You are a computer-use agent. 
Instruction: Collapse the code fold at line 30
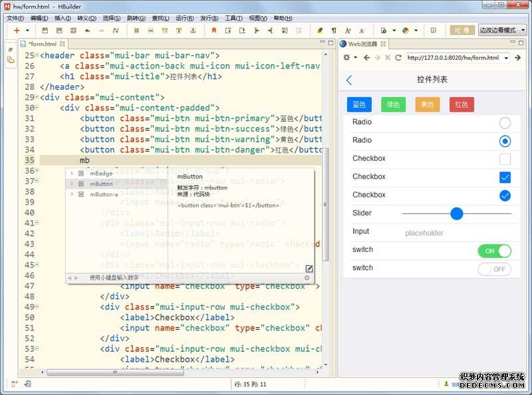tap(36, 108)
